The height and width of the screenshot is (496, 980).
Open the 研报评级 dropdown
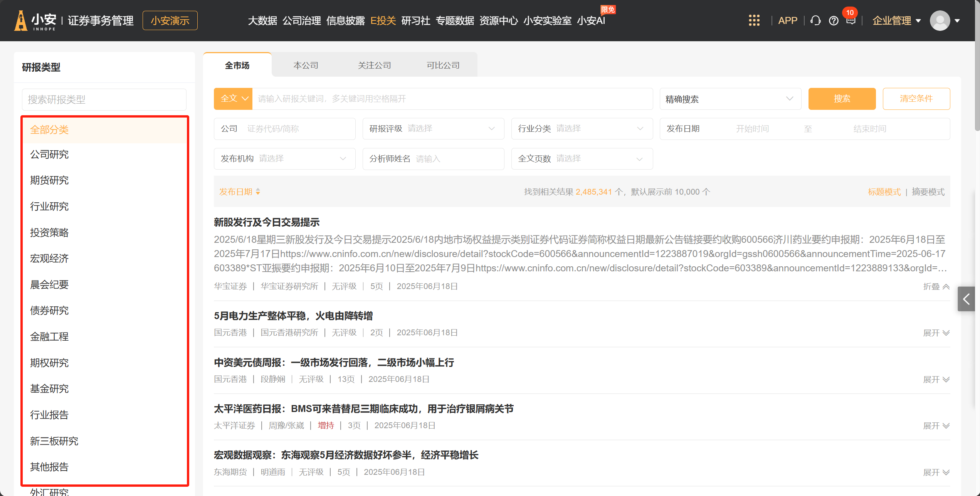pyautogui.click(x=433, y=129)
